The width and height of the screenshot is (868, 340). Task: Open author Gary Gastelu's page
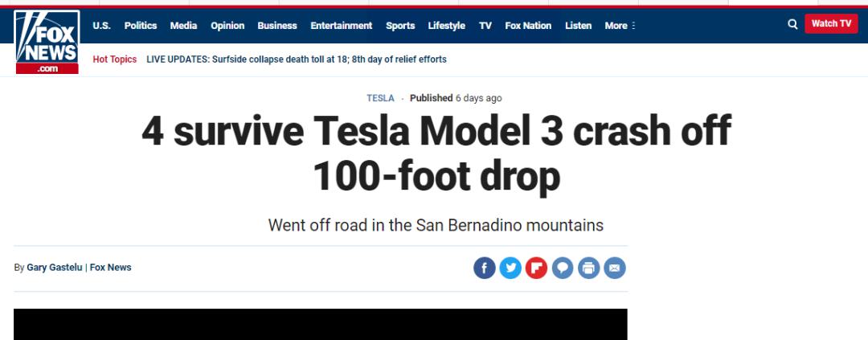point(53,268)
